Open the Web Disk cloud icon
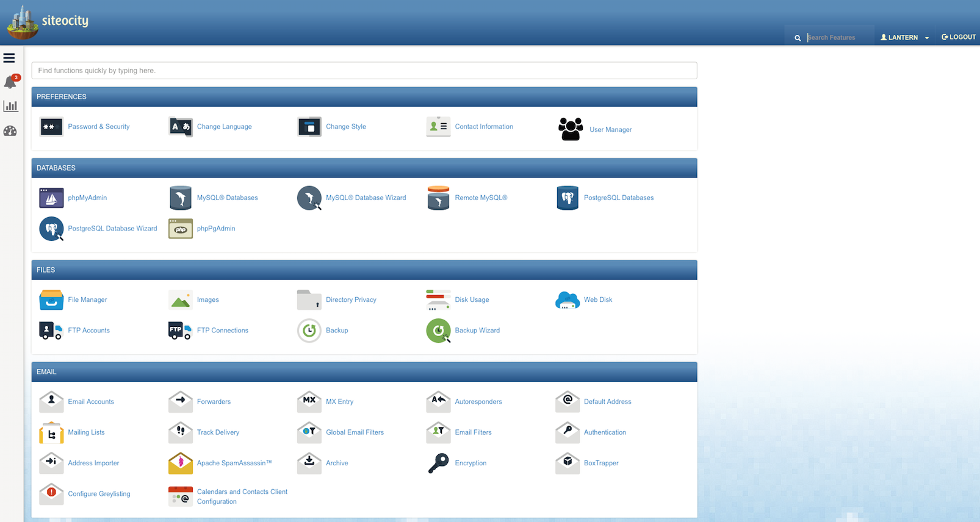The height and width of the screenshot is (522, 980). click(567, 299)
